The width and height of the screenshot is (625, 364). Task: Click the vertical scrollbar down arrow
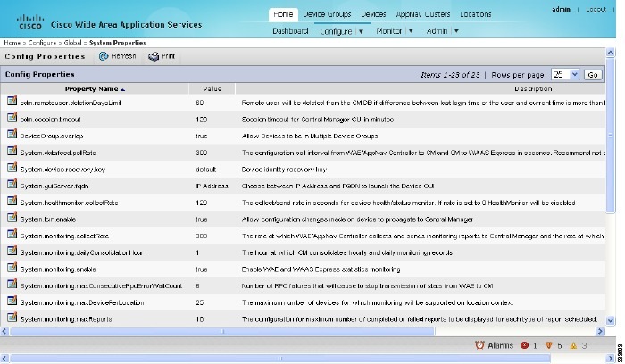[610, 320]
